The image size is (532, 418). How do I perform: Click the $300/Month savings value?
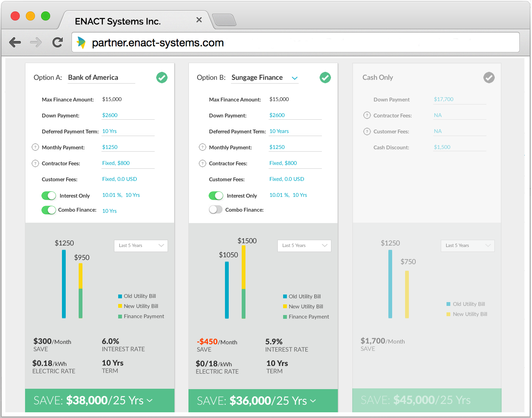coord(52,341)
